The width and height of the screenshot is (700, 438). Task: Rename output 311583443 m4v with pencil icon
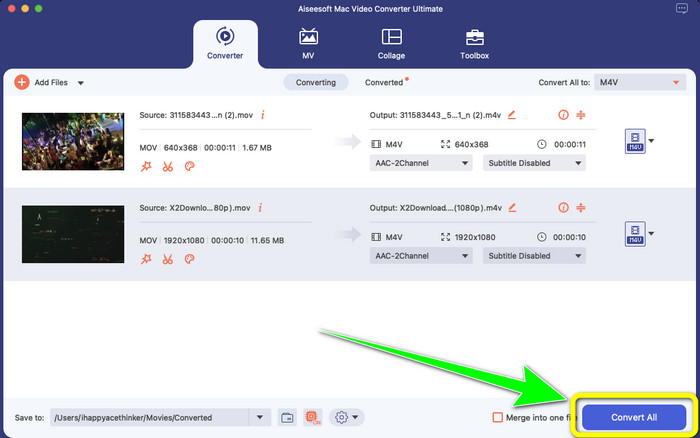(x=512, y=115)
